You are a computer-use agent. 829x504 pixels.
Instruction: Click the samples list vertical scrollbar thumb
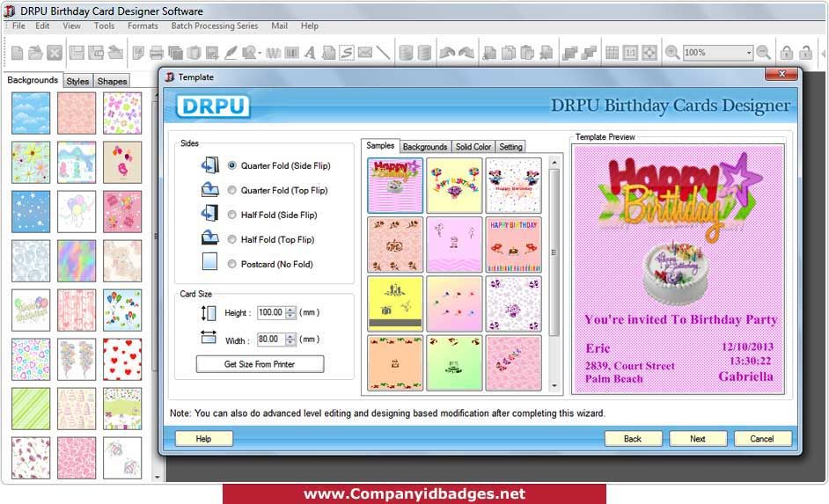tap(554, 252)
